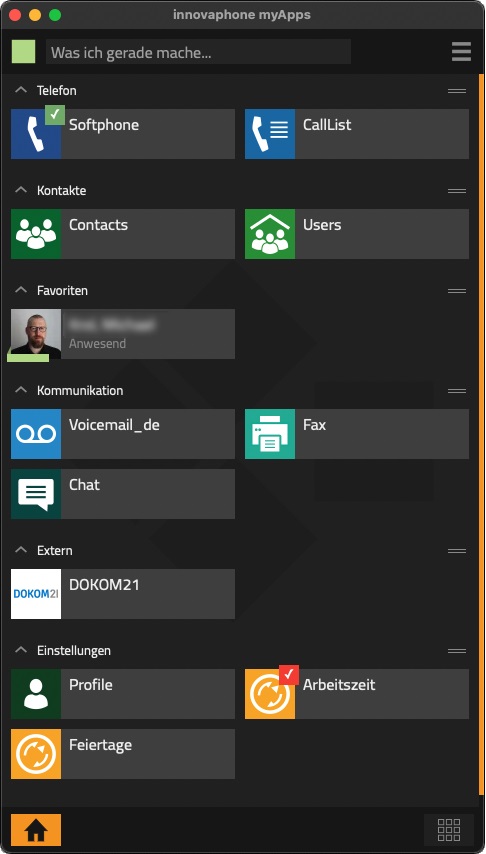Image resolution: width=486 pixels, height=854 pixels.
Task: Collapse the Telefon section
Action: click(x=21, y=90)
